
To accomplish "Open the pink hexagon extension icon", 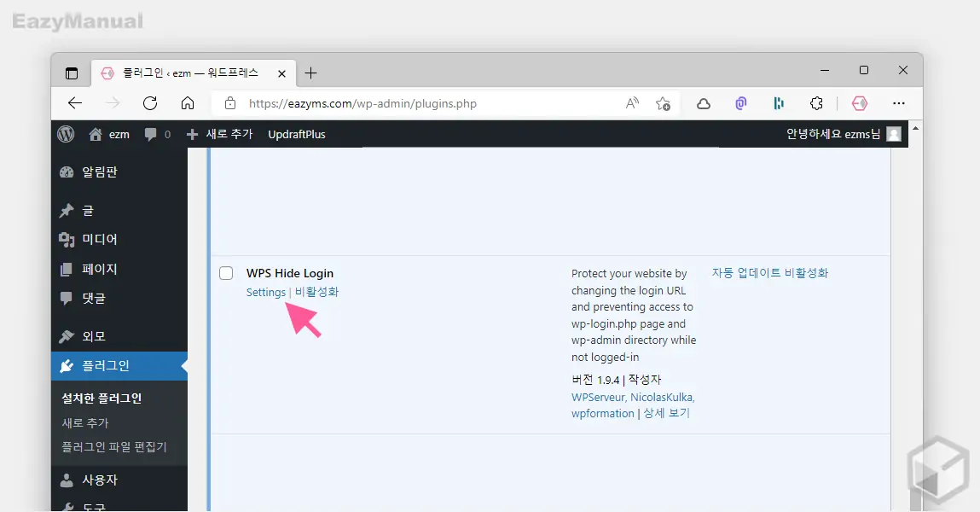I will click(860, 103).
